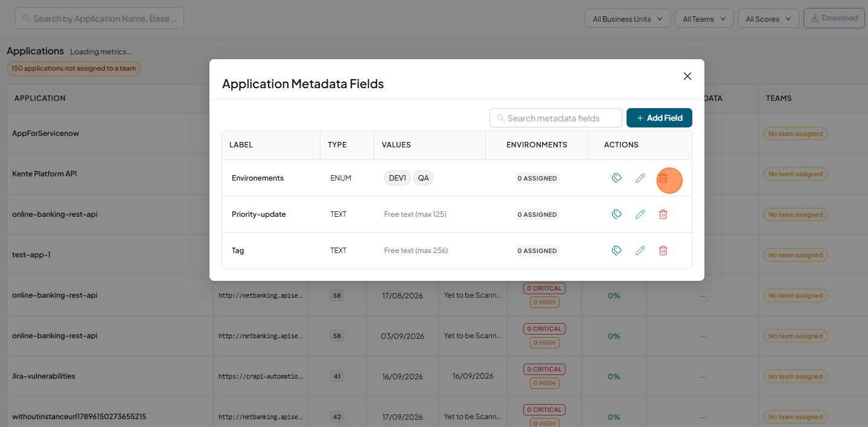Open the All Teams dropdown
Screen dimensions: 868x427
(704, 19)
